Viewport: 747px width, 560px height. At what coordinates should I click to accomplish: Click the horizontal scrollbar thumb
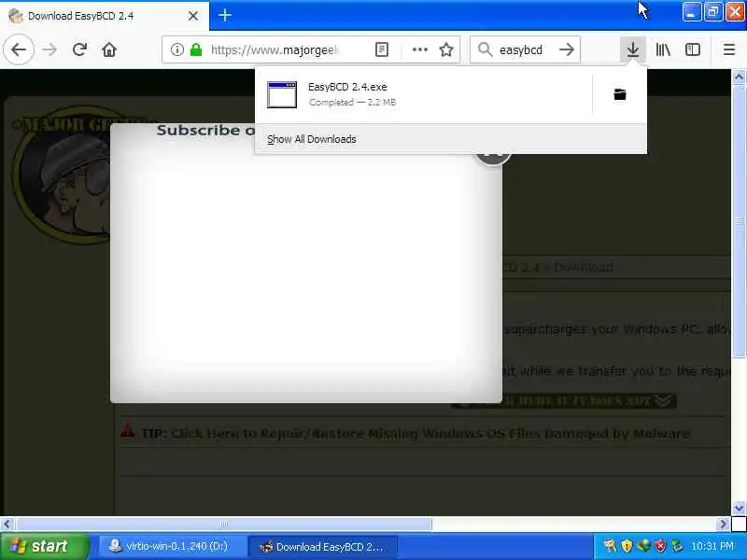coord(223,525)
